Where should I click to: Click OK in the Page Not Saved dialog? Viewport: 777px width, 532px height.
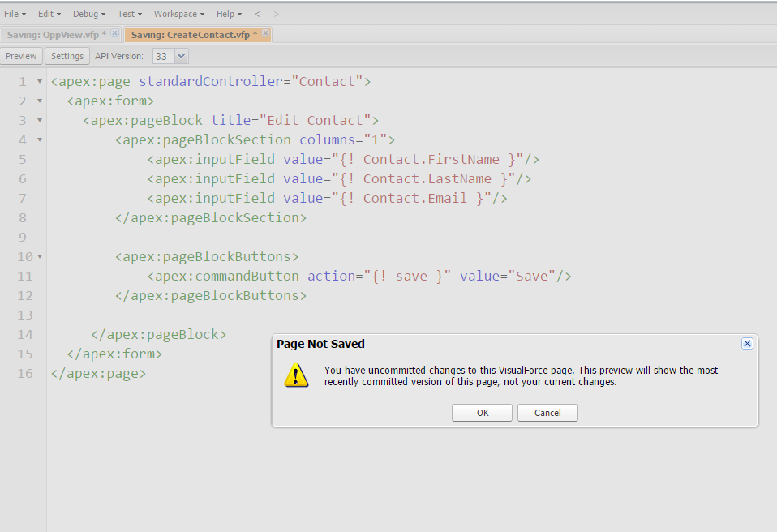click(481, 413)
